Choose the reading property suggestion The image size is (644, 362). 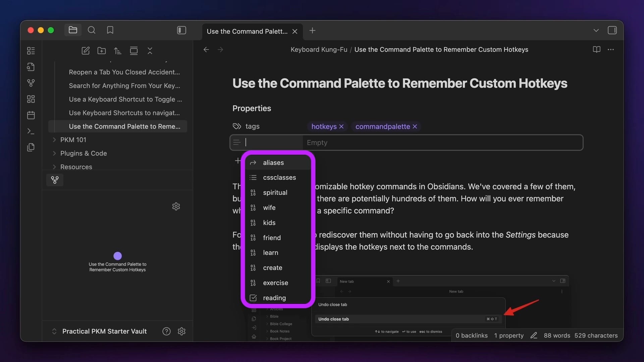[274, 298]
